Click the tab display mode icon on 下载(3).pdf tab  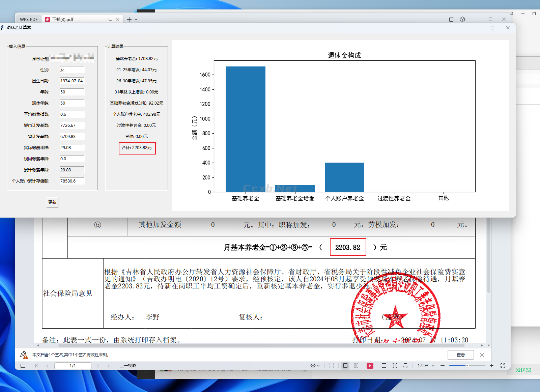click(110, 20)
